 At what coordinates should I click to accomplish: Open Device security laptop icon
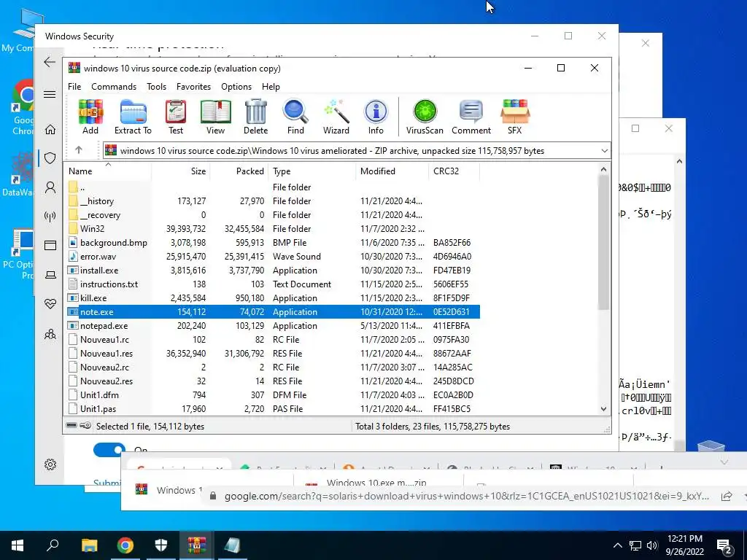point(50,275)
